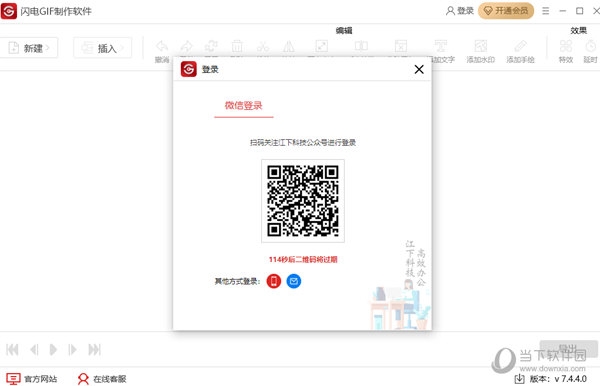Viewport: 600px width, 386px height.
Task: Step to next frame
Action: coord(72,349)
